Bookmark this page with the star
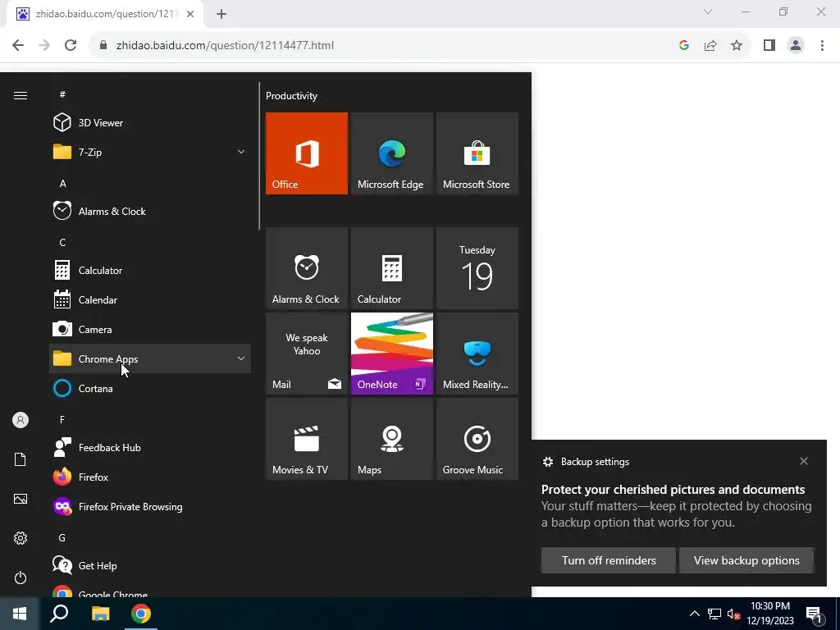This screenshot has height=630, width=840. coord(737,45)
